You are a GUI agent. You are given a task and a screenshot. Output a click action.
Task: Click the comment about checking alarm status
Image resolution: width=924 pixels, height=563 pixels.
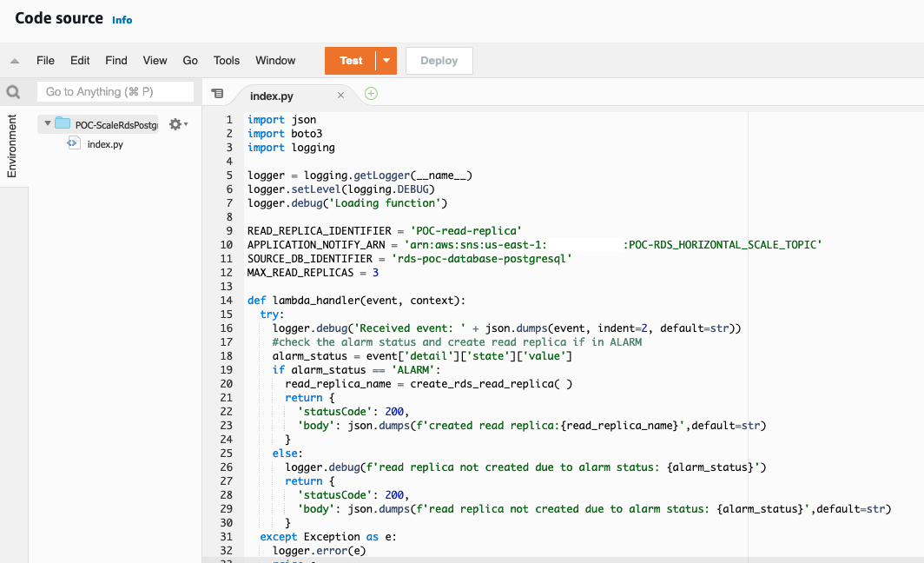[x=457, y=342]
